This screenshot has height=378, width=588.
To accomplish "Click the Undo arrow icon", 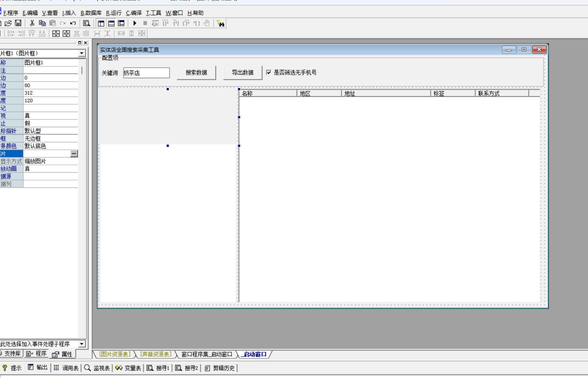I will [73, 23].
